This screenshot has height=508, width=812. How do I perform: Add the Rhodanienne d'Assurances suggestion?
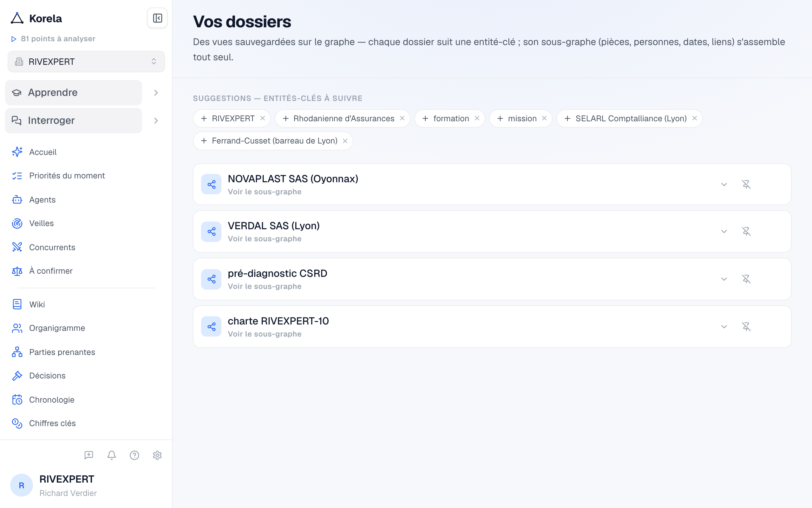[285, 119]
